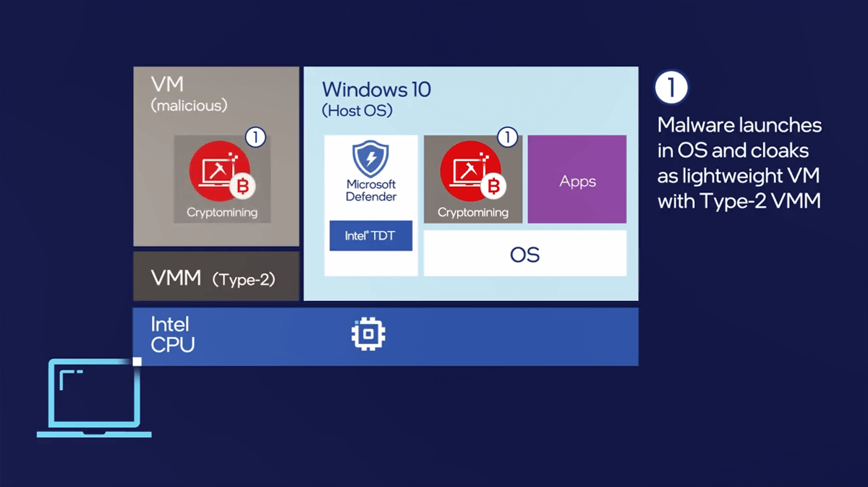
Task: Click the laptop outline icon
Action: [x=94, y=397]
